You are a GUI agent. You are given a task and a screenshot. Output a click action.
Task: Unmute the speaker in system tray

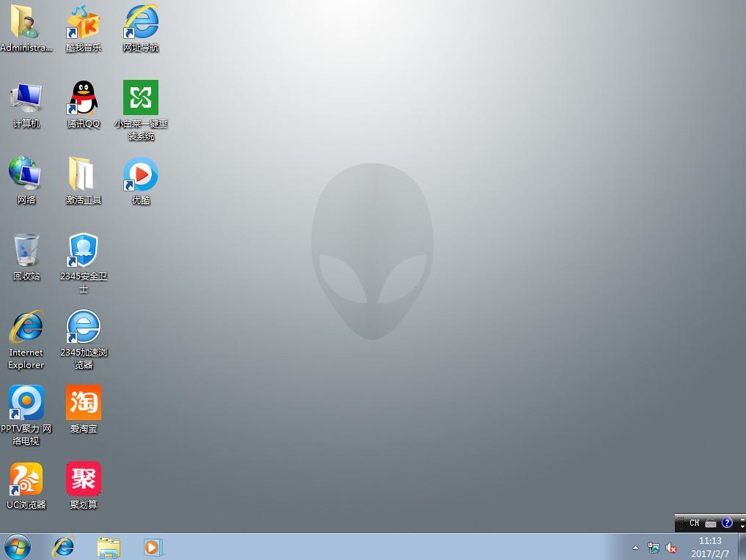671,548
